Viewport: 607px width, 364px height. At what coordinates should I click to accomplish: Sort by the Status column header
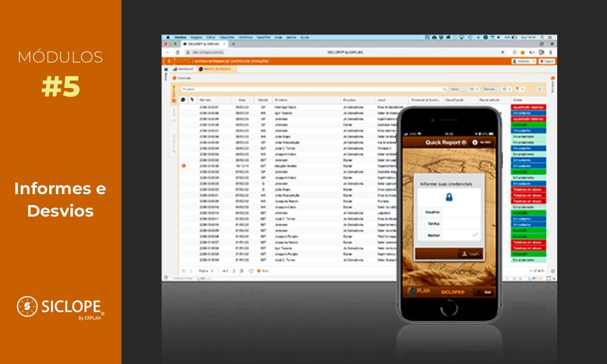529,100
